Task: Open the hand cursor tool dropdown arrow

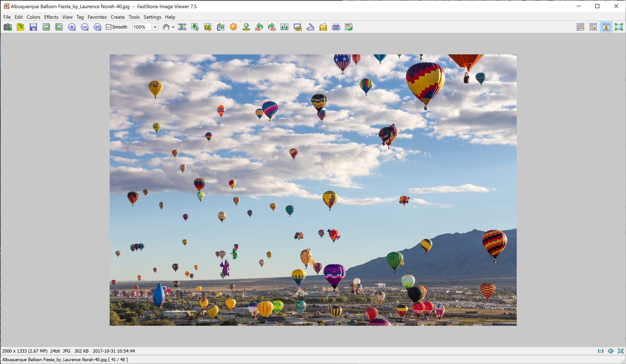Action: click(x=173, y=27)
